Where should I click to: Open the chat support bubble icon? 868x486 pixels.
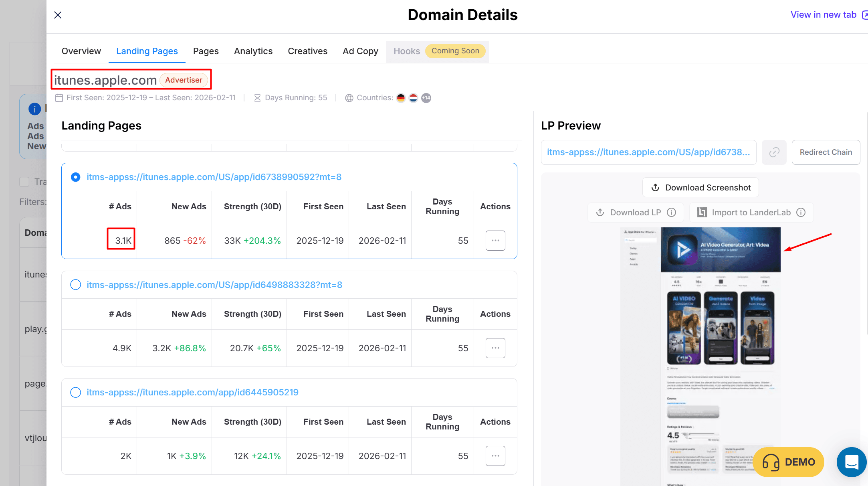click(x=851, y=462)
